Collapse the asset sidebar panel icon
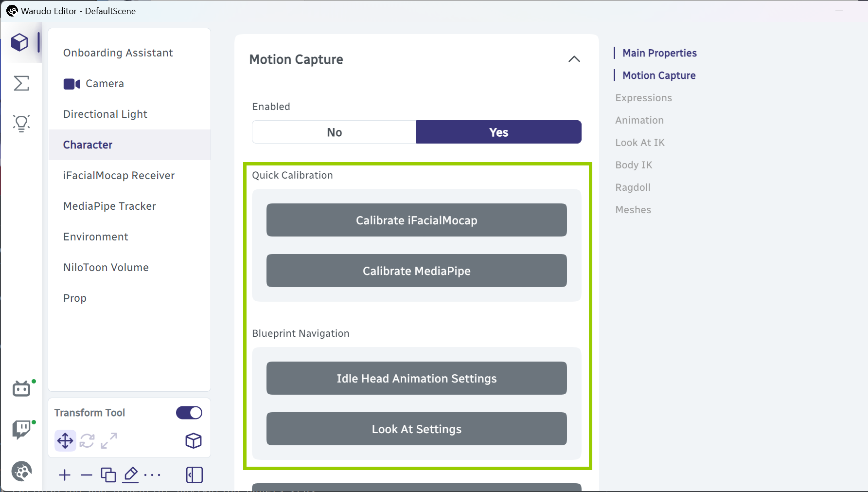This screenshot has height=492, width=868. (195, 475)
